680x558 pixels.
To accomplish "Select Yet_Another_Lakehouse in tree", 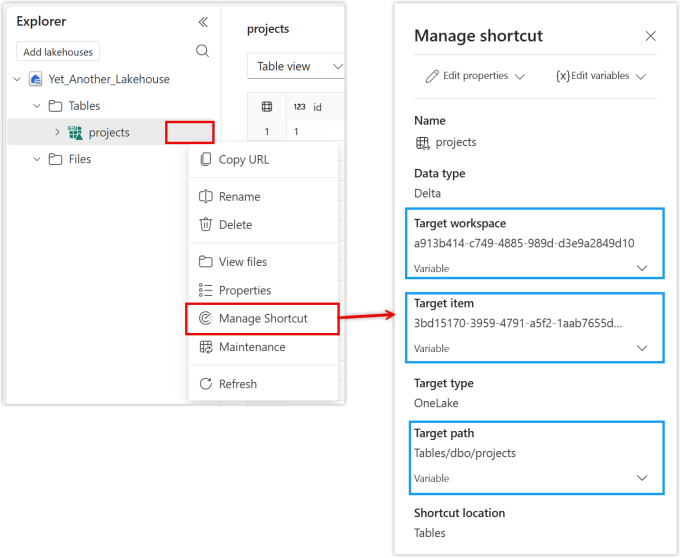I will [x=109, y=79].
